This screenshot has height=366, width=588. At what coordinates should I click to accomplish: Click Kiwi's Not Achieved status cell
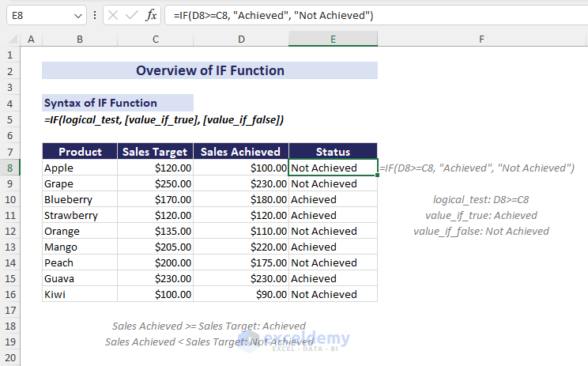(333, 294)
